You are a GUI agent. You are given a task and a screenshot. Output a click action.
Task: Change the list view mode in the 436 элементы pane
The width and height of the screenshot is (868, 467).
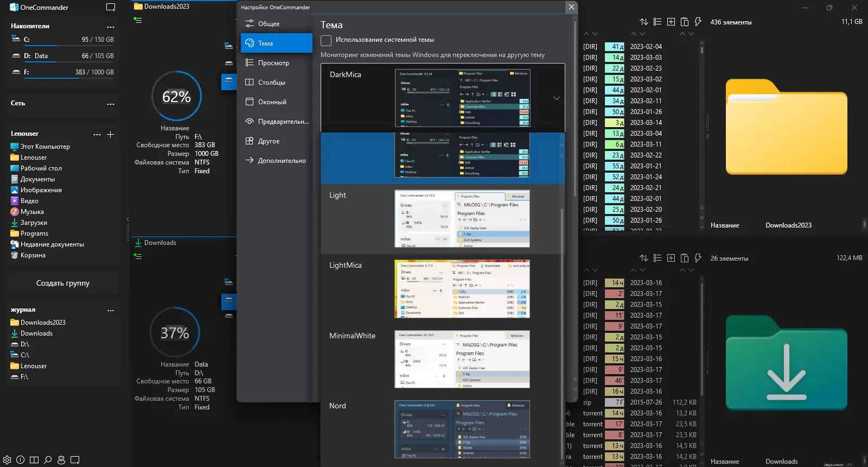(x=658, y=22)
